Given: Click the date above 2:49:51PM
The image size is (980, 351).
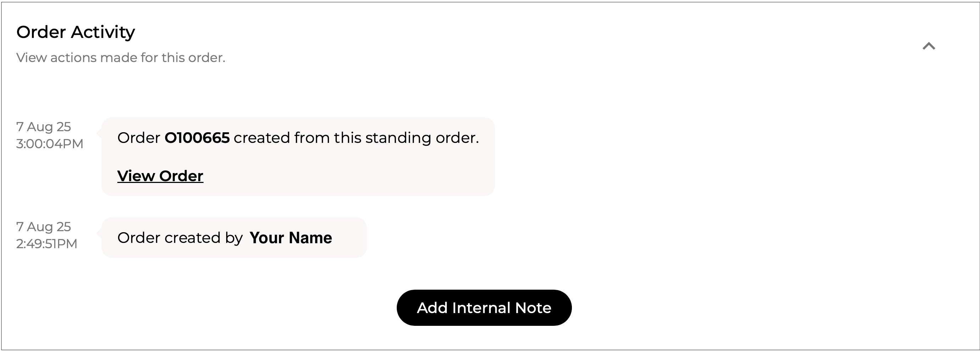Looking at the screenshot, I should pos(43,227).
